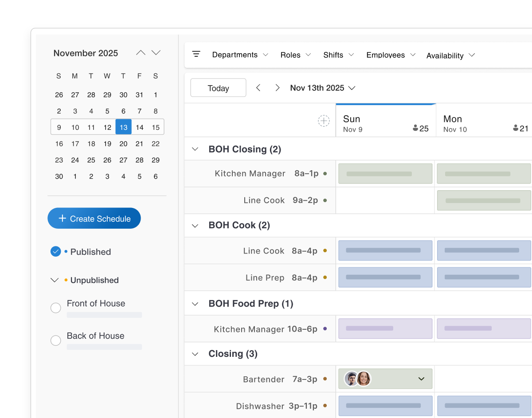Screen dimensions: 532x418
Task: Collapse the BOH Closing (2) group
Action: (x=195, y=149)
